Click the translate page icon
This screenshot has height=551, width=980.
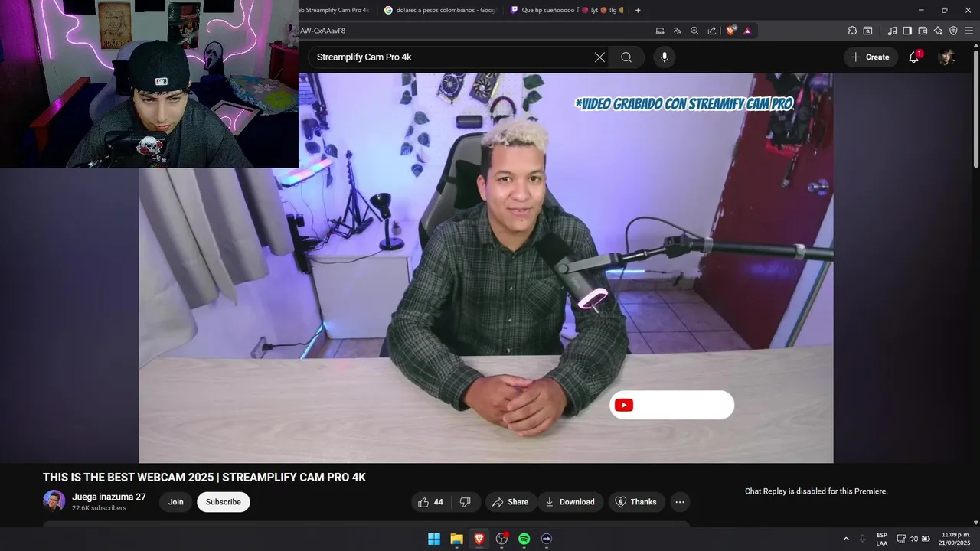point(678,31)
